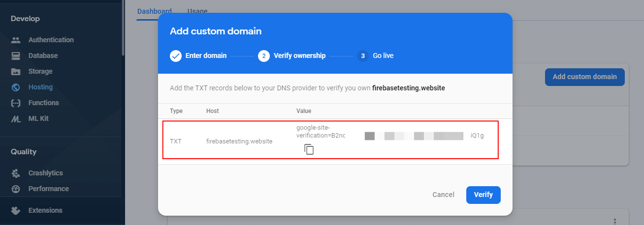Click the Value column header

(304, 111)
